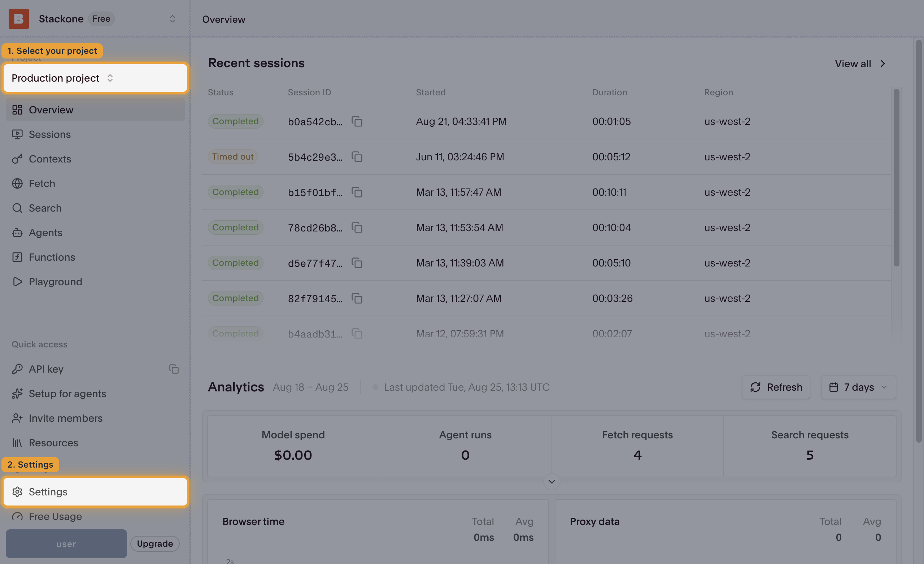Click the Sessions monitor icon
The height and width of the screenshot is (564, 924).
click(x=17, y=134)
